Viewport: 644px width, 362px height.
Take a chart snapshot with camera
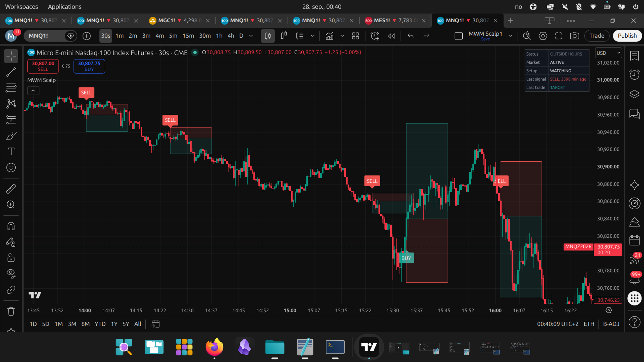(574, 36)
